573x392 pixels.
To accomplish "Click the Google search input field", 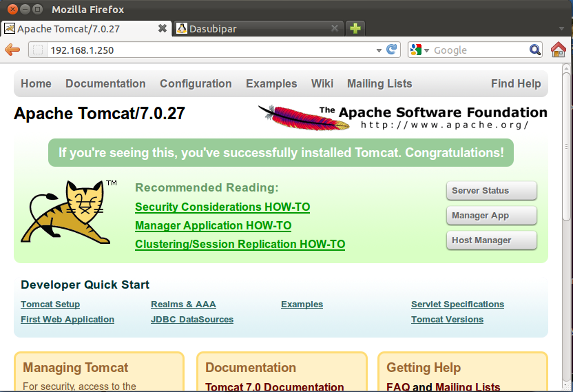I will (x=479, y=50).
